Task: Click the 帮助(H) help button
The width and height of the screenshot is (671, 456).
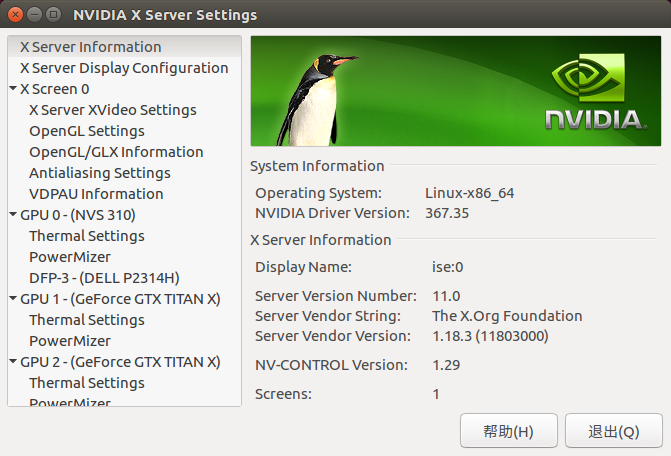Action: point(508,431)
